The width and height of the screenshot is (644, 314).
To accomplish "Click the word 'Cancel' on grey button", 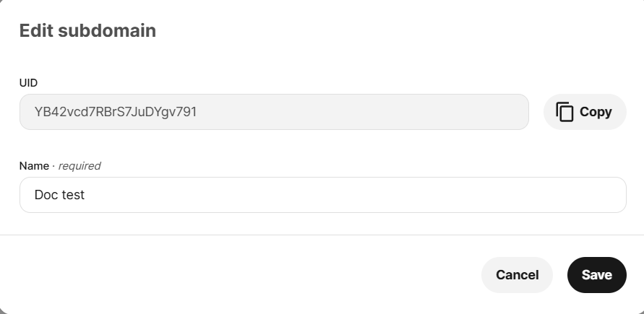I will click(x=517, y=275).
